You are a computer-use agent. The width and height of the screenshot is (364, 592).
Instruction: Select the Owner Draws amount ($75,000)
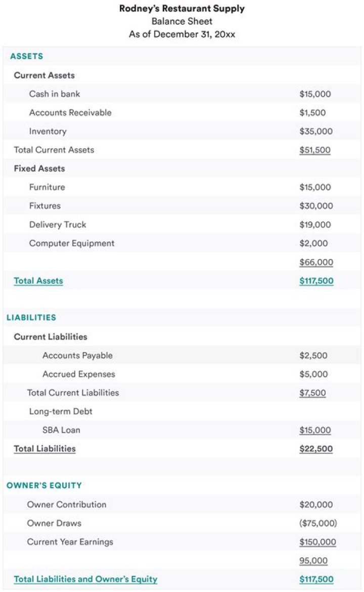pyautogui.click(x=317, y=523)
